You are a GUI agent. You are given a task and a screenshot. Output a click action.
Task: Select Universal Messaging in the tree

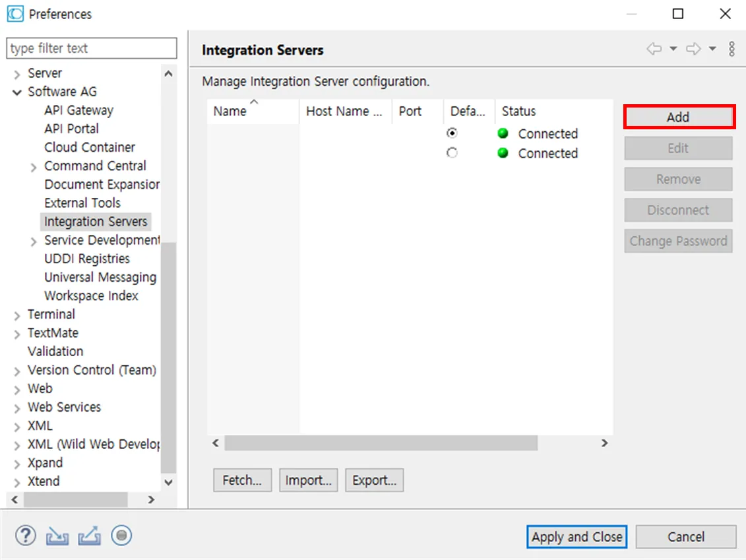(x=100, y=277)
